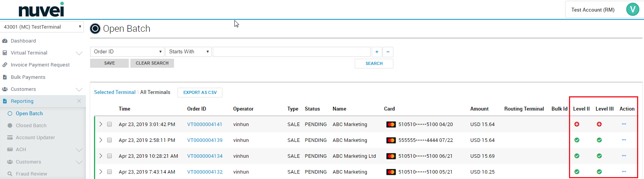
Task: Click the minus icon to remove search filter
Action: [388, 52]
